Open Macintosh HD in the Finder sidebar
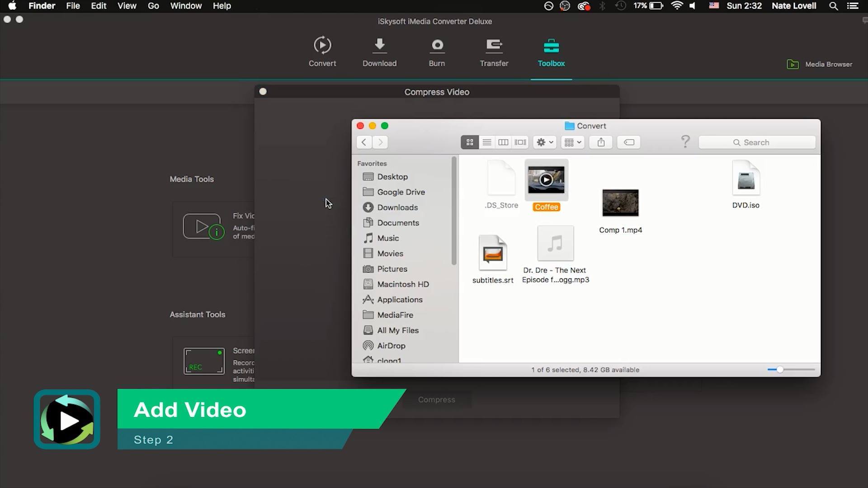The image size is (868, 488). [402, 284]
